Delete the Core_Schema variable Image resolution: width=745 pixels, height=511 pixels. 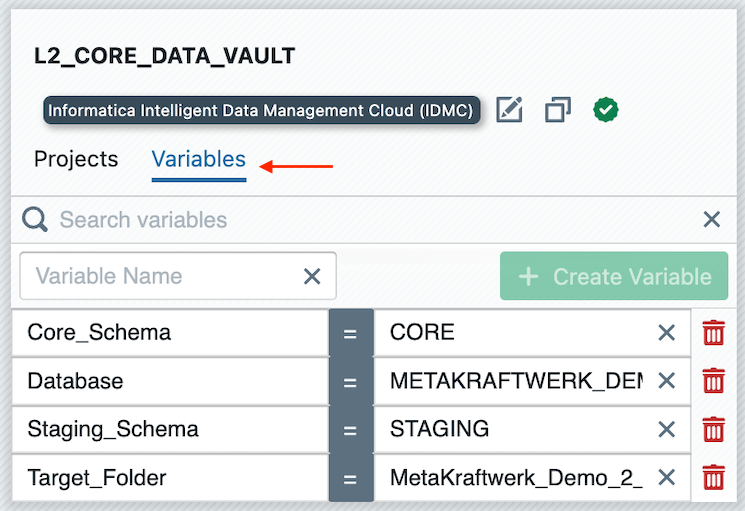(713, 332)
